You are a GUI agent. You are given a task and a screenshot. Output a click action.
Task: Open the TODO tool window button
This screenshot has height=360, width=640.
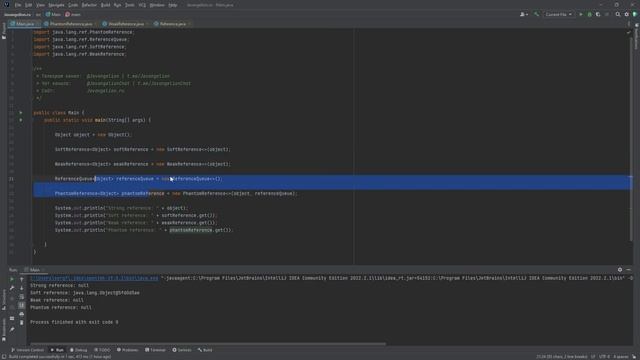click(x=102, y=350)
